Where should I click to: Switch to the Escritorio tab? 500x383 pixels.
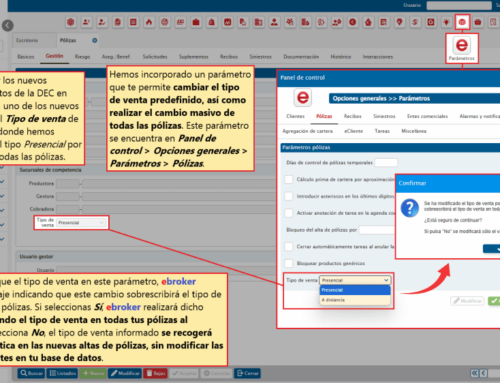pos(27,40)
